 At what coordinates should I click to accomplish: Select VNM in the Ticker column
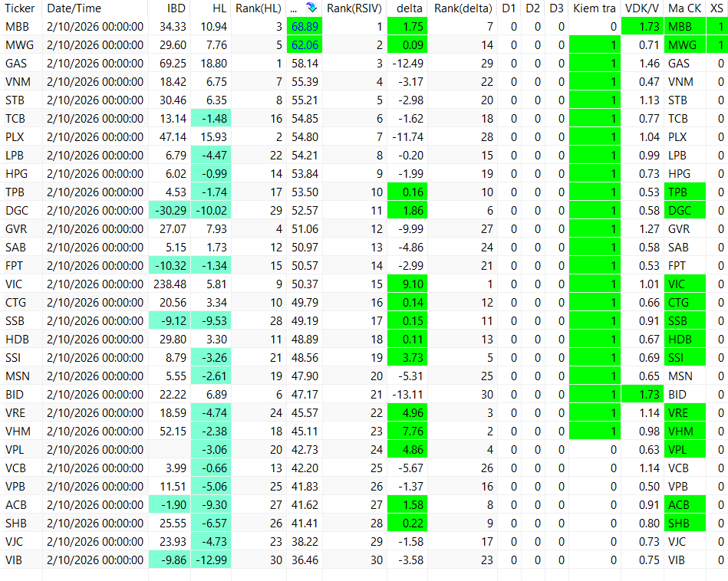(18, 82)
